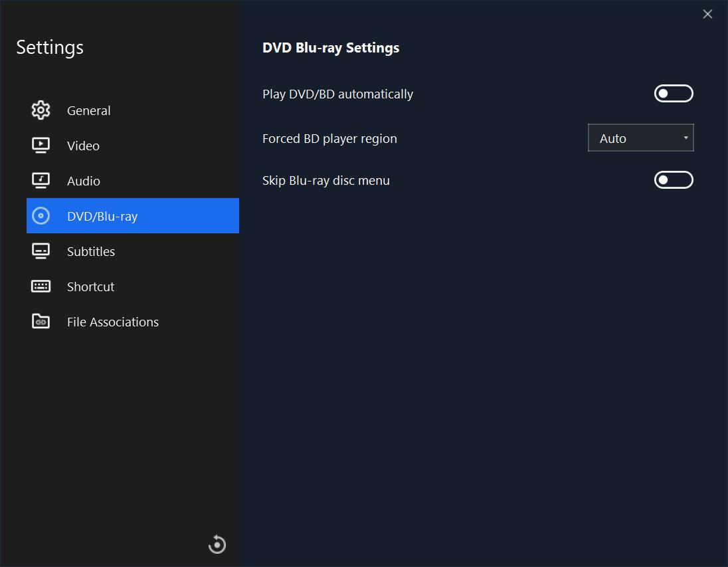Select the highlighted DVD/Blu-ray text label

click(x=102, y=217)
